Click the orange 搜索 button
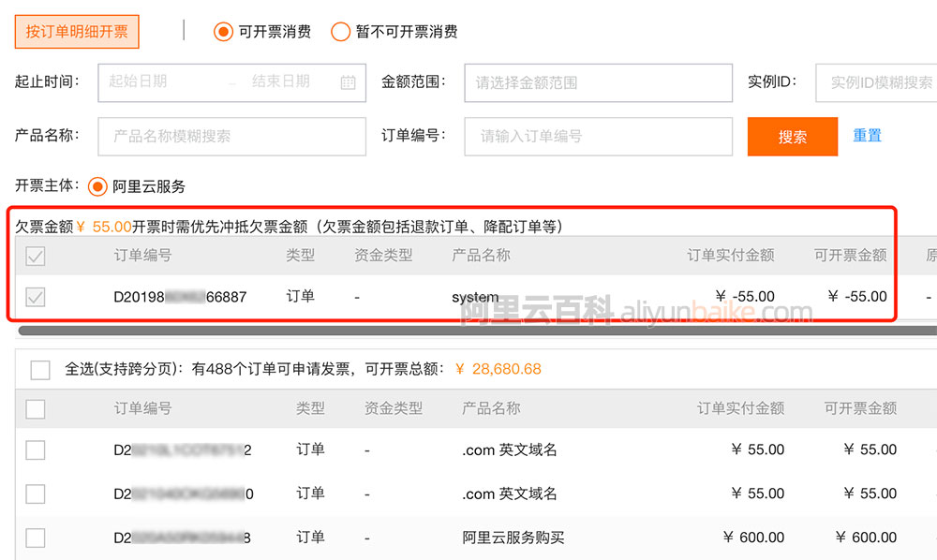Screen dimensions: 937x560 793,137
